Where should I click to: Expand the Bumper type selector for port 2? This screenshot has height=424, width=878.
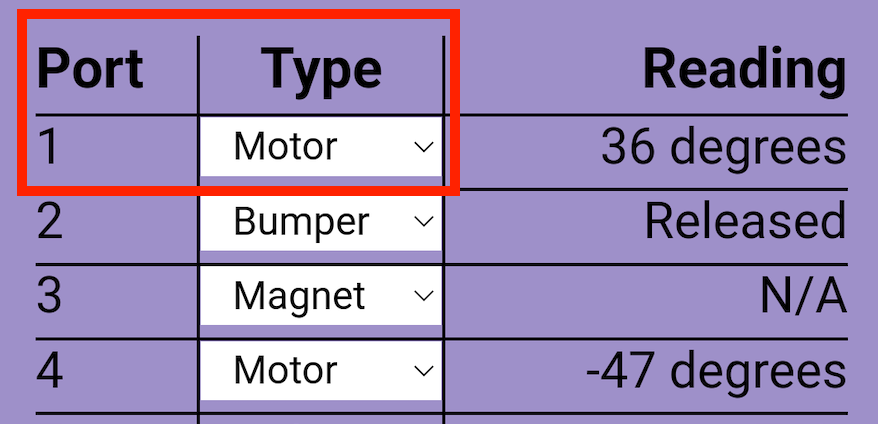point(320,222)
